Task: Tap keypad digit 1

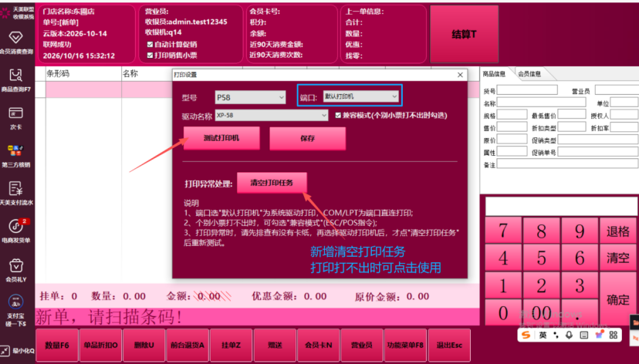Action: [503, 285]
